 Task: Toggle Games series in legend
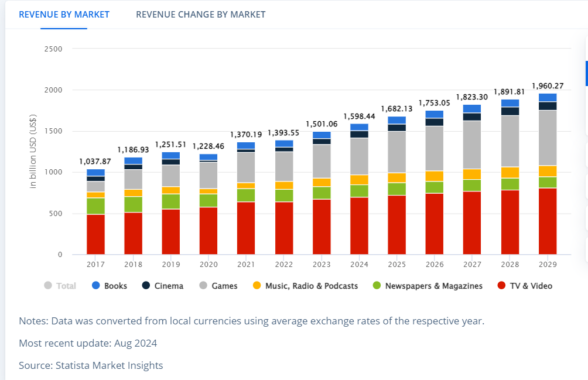point(218,286)
